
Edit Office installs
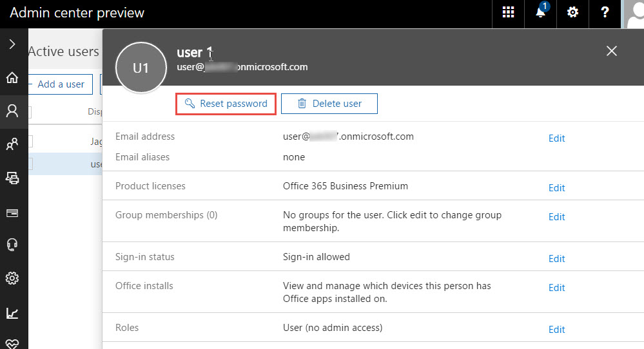(556, 288)
